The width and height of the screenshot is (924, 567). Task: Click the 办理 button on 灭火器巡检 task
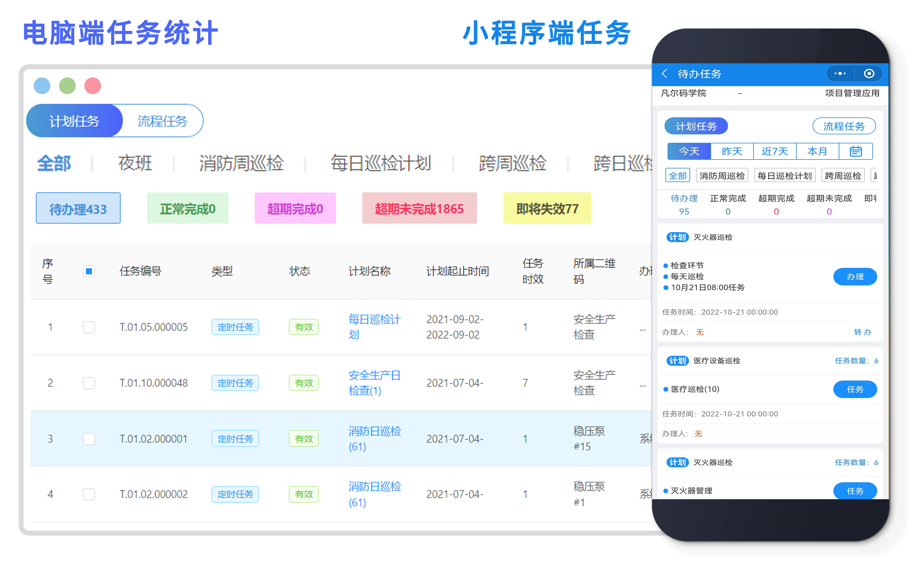coord(855,276)
